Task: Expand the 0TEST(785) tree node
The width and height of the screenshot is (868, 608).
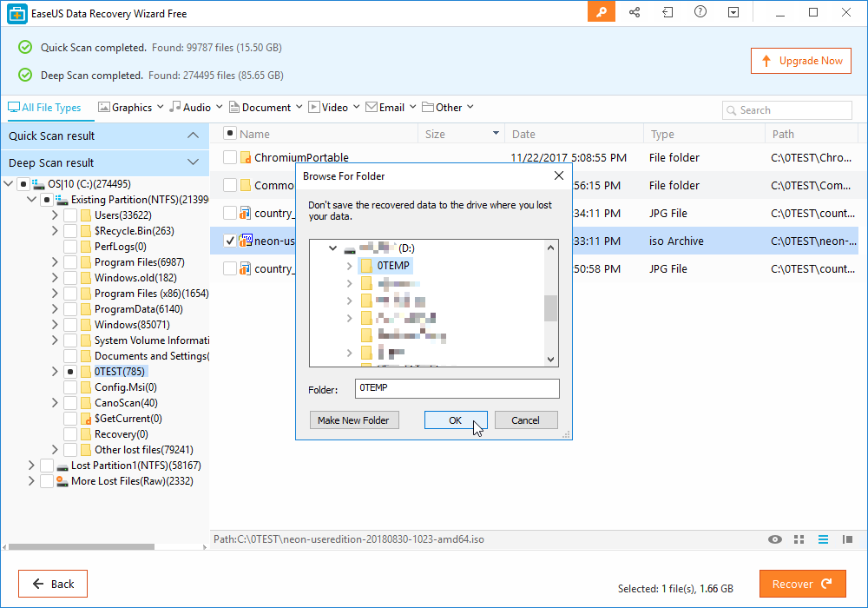Action: coord(55,372)
